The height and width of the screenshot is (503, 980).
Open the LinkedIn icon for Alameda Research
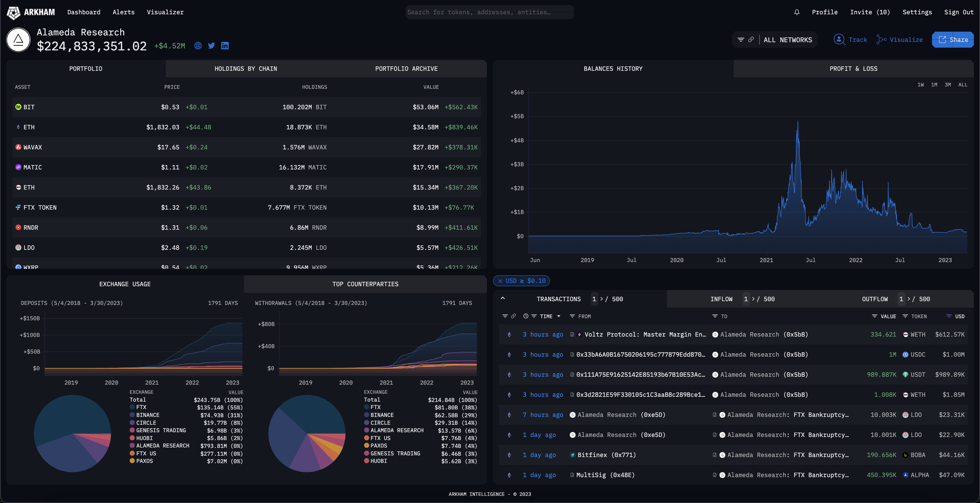tap(225, 46)
